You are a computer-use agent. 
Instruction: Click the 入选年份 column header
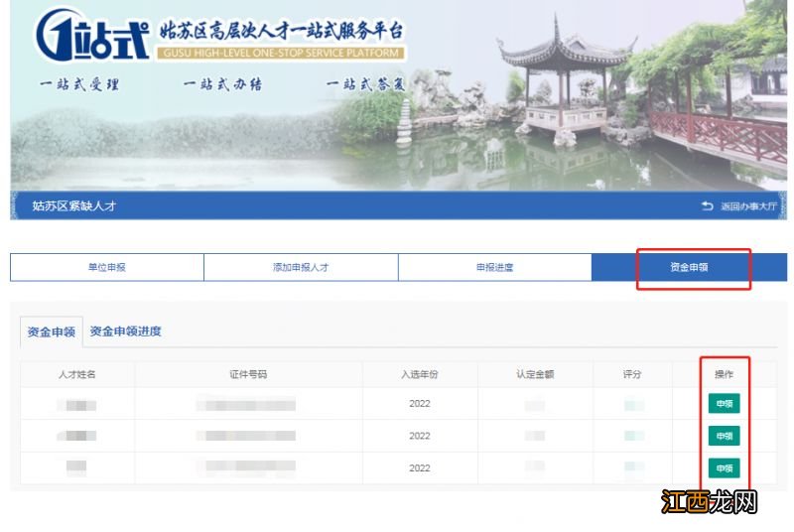pyautogui.click(x=420, y=374)
